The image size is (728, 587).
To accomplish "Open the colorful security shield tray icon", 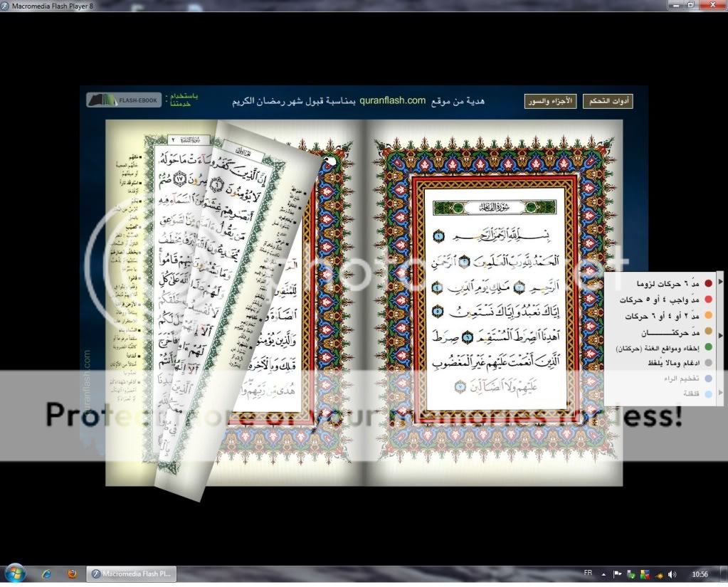I will point(645,574).
